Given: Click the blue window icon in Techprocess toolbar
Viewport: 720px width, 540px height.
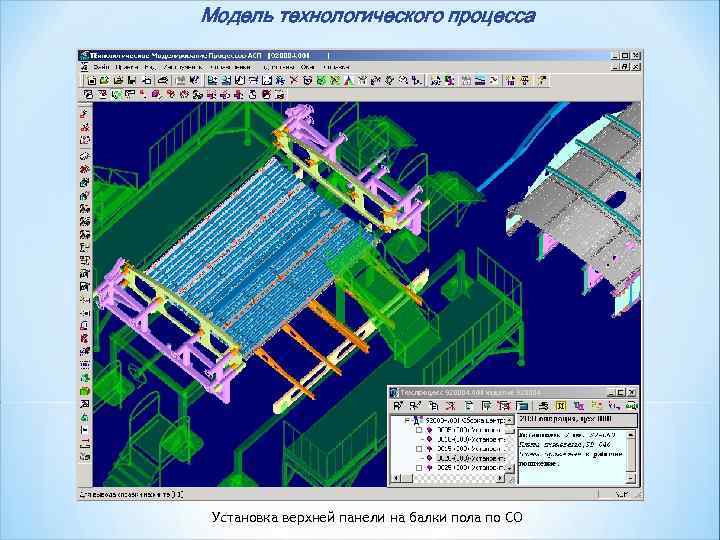Looking at the screenshot, I should (522, 406).
